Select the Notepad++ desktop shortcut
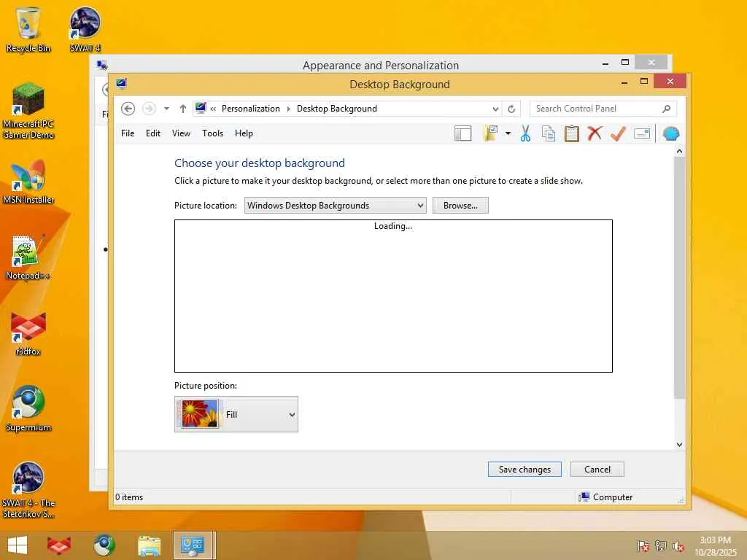This screenshot has height=560, width=747. coord(28,257)
